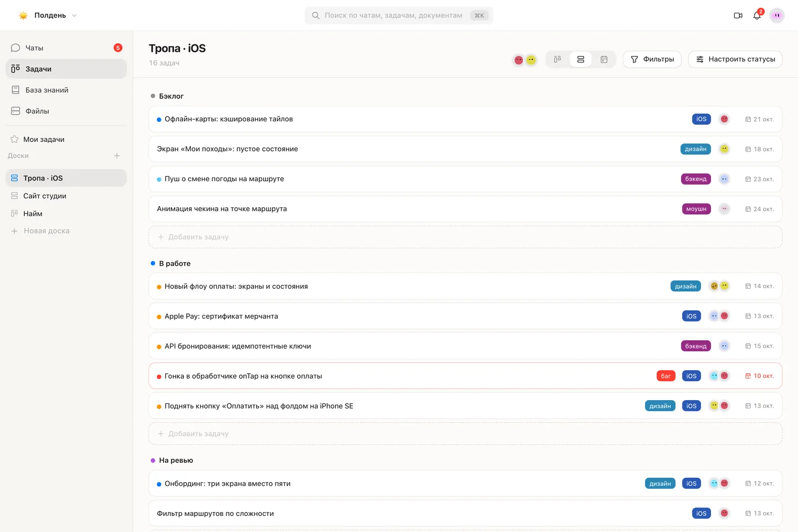The image size is (798, 532).
Task: Open Файлы in the sidebar
Action: pos(66,111)
